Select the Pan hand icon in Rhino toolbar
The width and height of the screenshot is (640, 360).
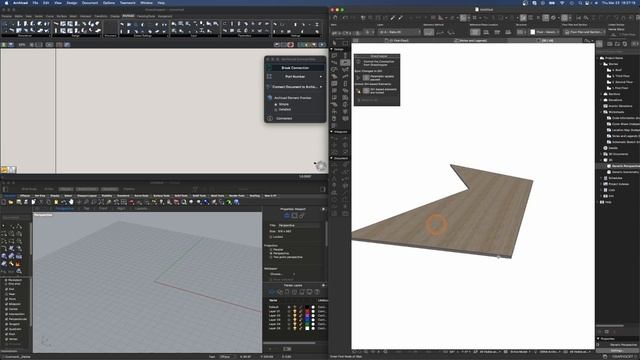coord(71,202)
